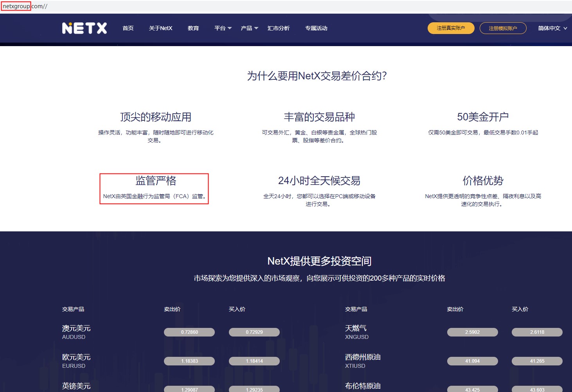Click the 欧元美元 EURUSD product row
Screen dimensions: 572x392
pyautogui.click(x=76, y=360)
